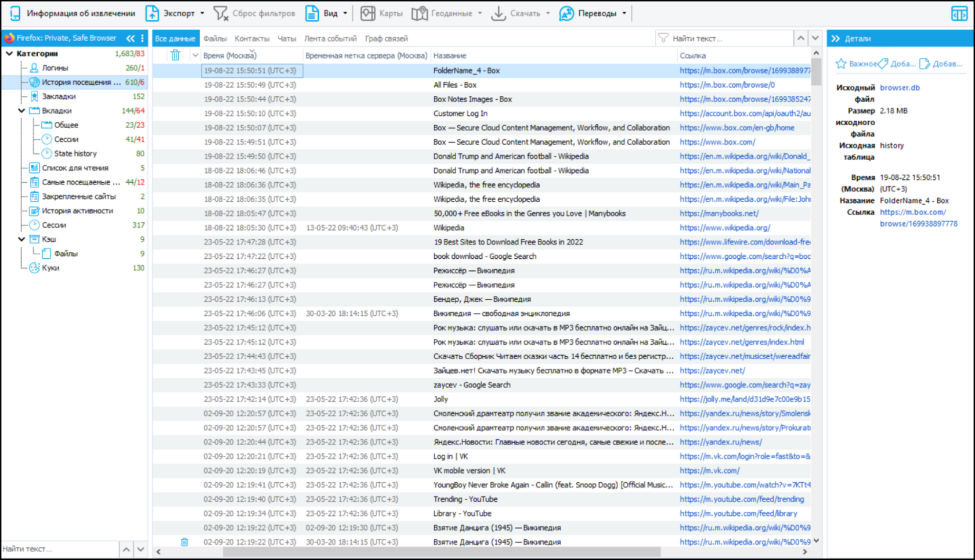This screenshot has width=975, height=560.
Task: Collapse the Категории tree root
Action: [x=9, y=53]
